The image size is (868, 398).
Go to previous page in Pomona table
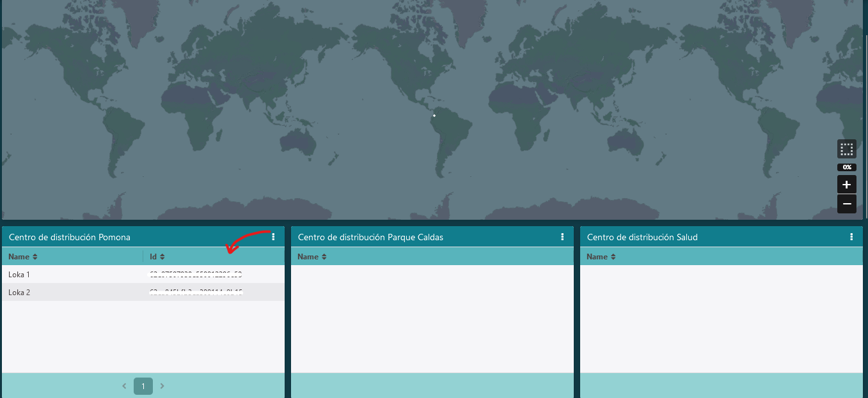(124, 386)
